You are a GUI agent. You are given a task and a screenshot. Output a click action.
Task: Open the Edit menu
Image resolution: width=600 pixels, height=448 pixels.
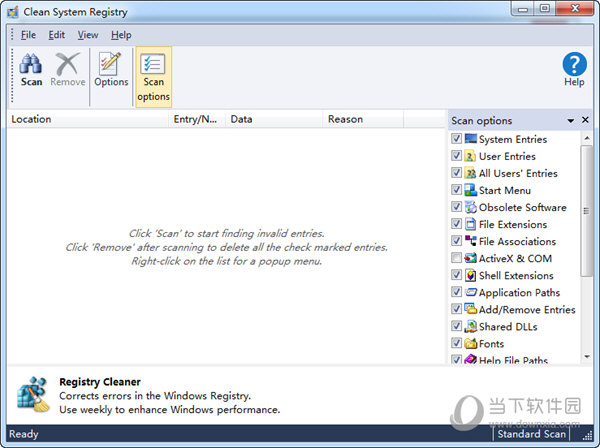[57, 35]
